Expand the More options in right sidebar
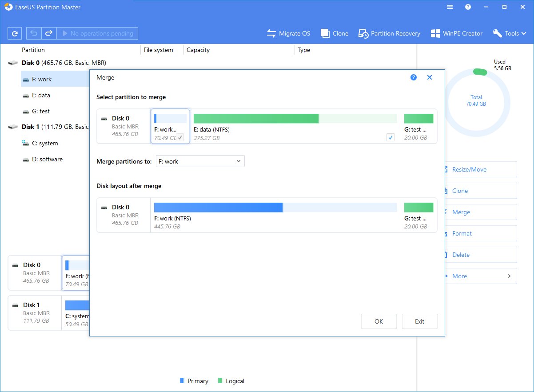This screenshot has height=392, width=534. click(x=480, y=276)
